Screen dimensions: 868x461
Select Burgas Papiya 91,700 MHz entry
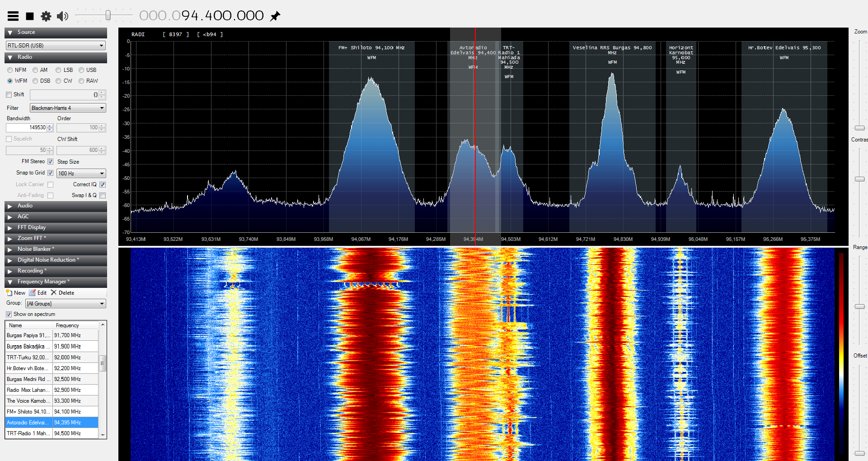point(52,335)
